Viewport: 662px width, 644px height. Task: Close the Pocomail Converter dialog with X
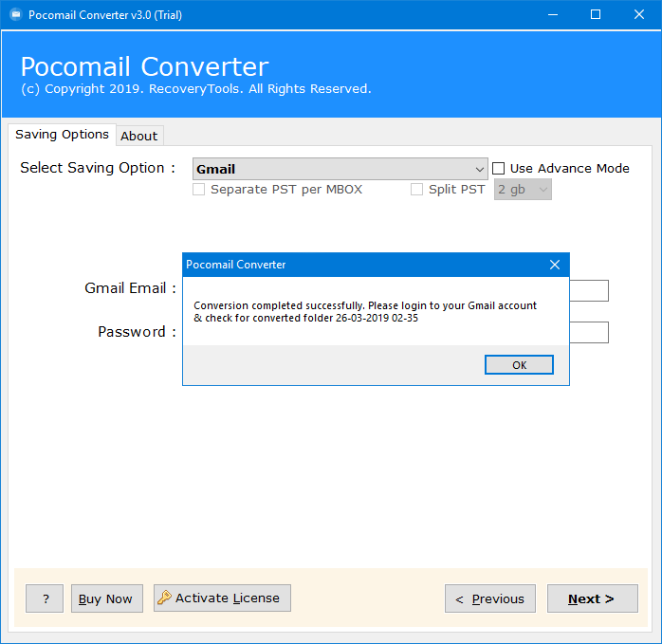point(555,265)
